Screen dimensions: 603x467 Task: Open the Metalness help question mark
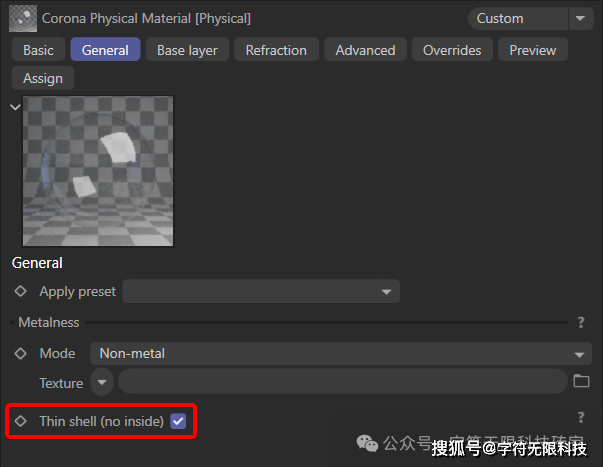pyautogui.click(x=580, y=323)
